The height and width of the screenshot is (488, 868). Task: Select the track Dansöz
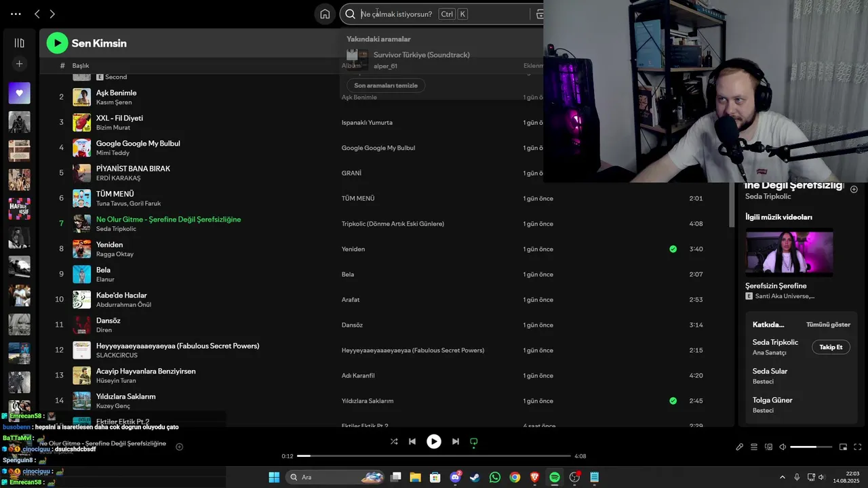(108, 321)
